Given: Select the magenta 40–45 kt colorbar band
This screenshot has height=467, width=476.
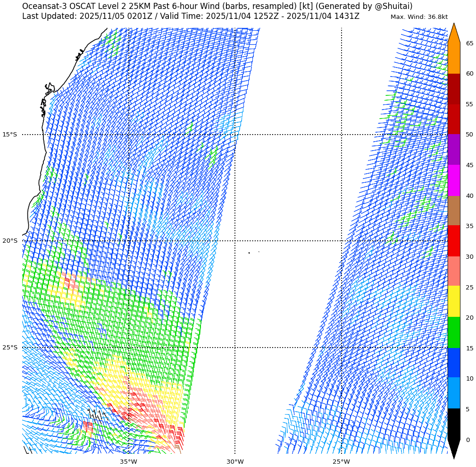Looking at the screenshot, I should (x=453, y=180).
